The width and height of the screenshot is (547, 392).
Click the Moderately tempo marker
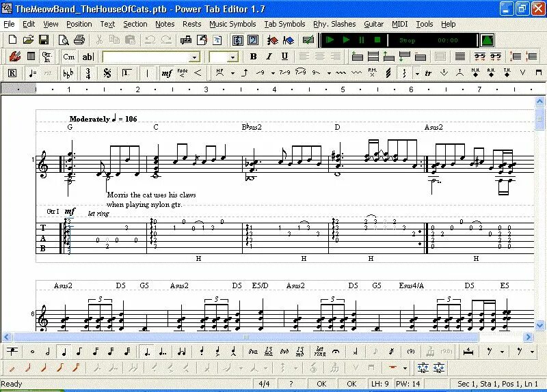103,119
